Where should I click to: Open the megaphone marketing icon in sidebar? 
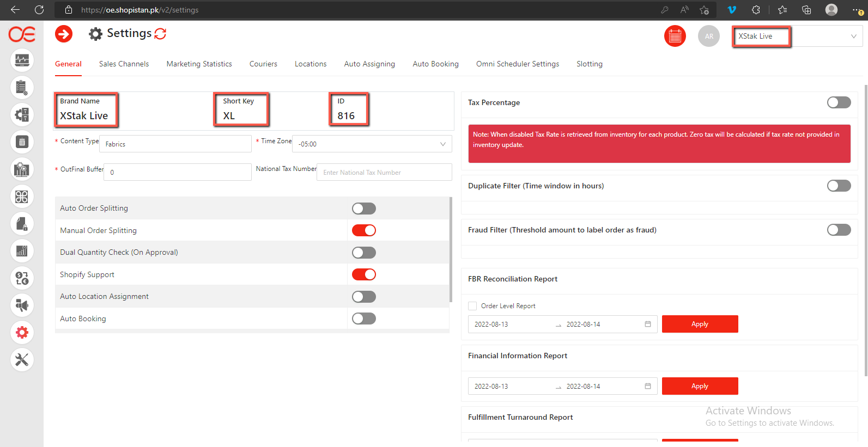[x=22, y=305]
